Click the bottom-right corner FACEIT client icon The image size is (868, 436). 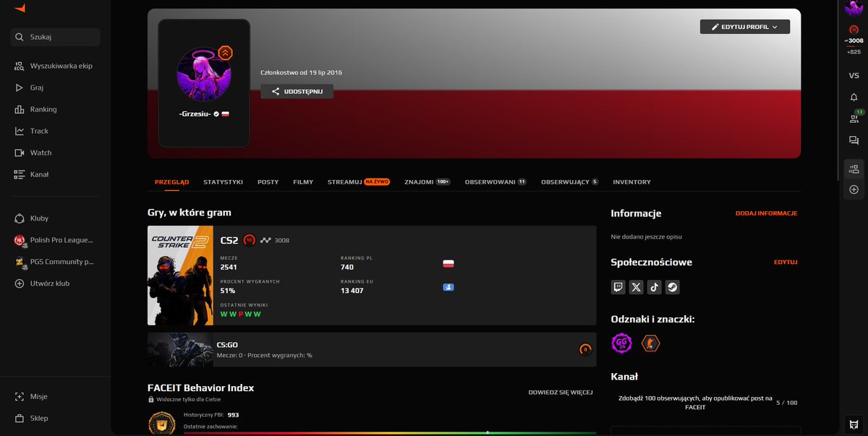point(854,424)
